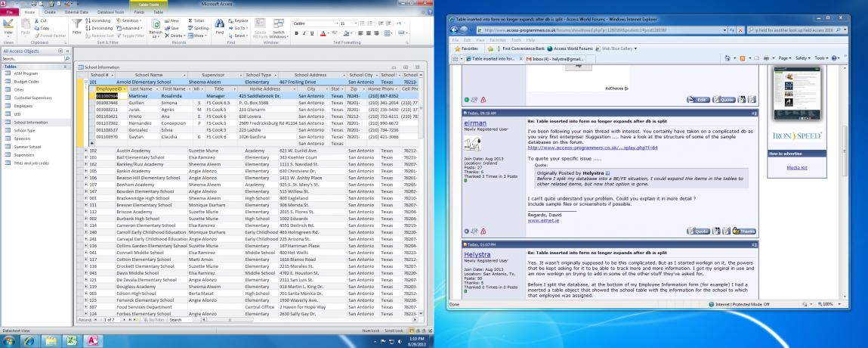Screen dimensions: 868x348
Task: Expand the Austin Academy row subdatasheet
Action: [85, 151]
